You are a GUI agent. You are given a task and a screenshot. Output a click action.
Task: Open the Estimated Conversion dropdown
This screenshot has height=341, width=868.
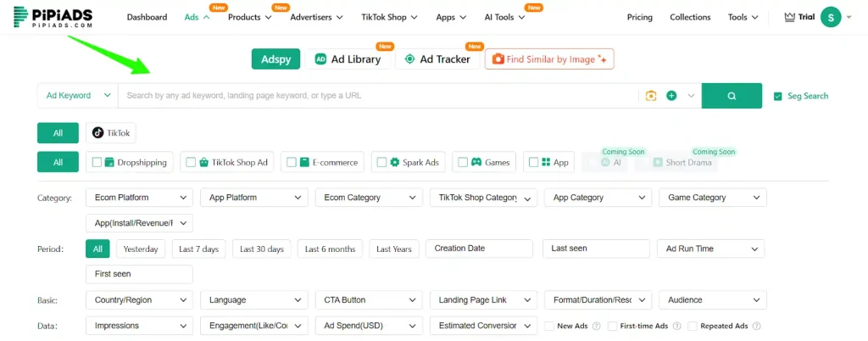(x=483, y=326)
